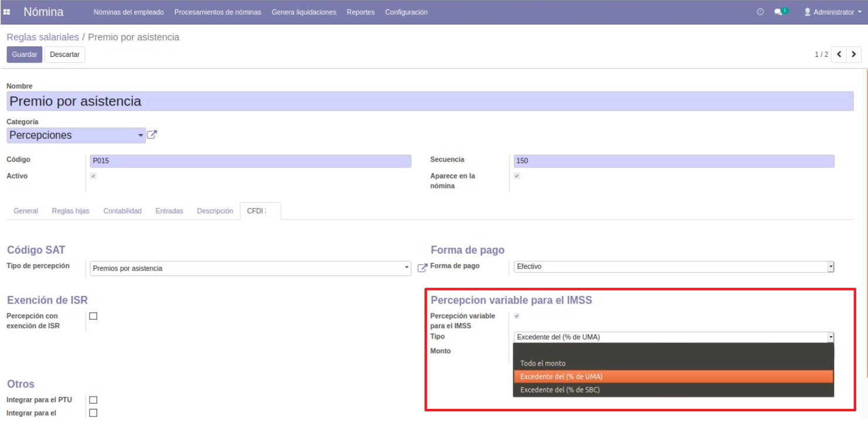Click the clock activities icon
Viewport: 868px width, 430px height.
pyautogui.click(x=761, y=12)
